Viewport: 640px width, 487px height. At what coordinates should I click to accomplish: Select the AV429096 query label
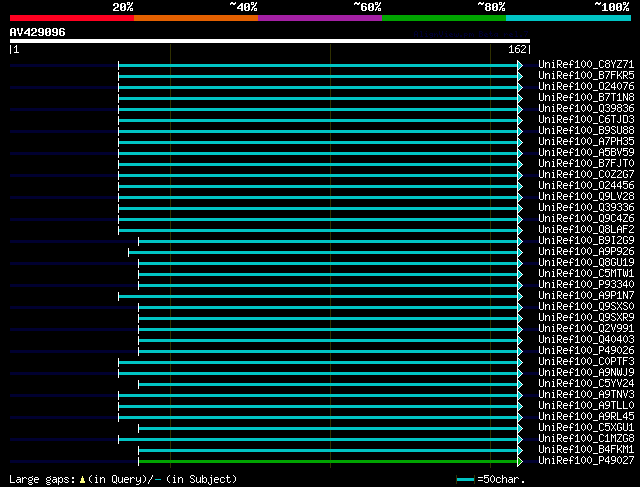[x=38, y=32]
